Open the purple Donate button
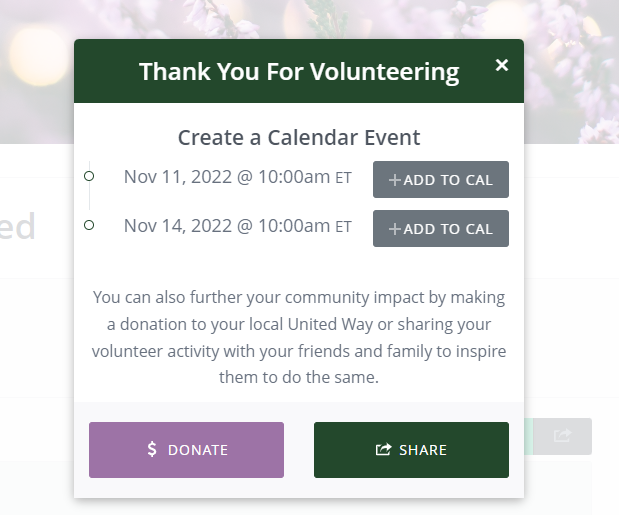This screenshot has width=619, height=515. point(186,450)
